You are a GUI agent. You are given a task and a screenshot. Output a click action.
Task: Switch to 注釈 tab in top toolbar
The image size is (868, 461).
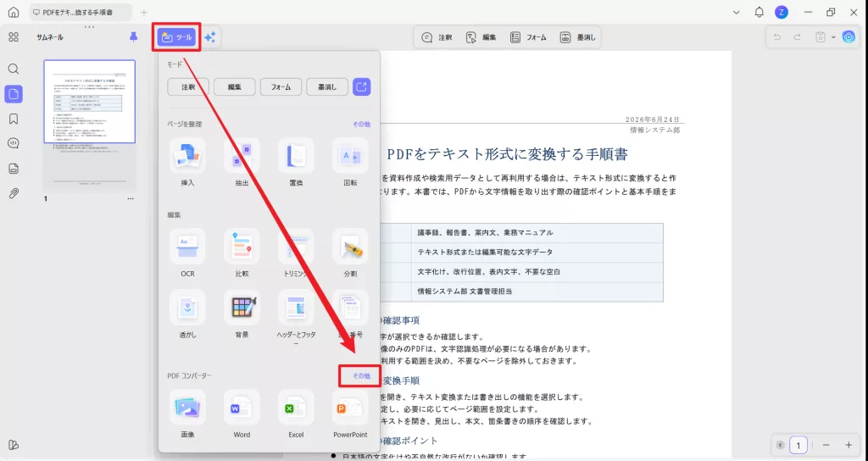(x=437, y=37)
